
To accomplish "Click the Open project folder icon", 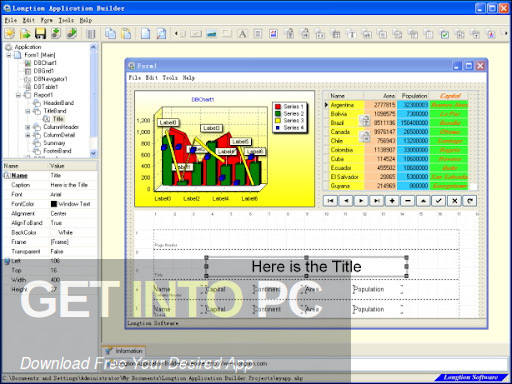I will click(25, 34).
